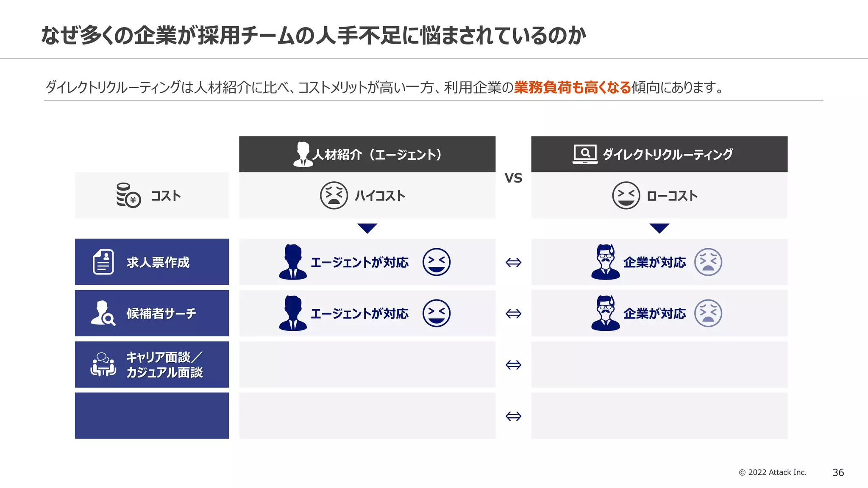
Task: Select the ダイレクトリクルーティング header text
Action: pos(668,154)
